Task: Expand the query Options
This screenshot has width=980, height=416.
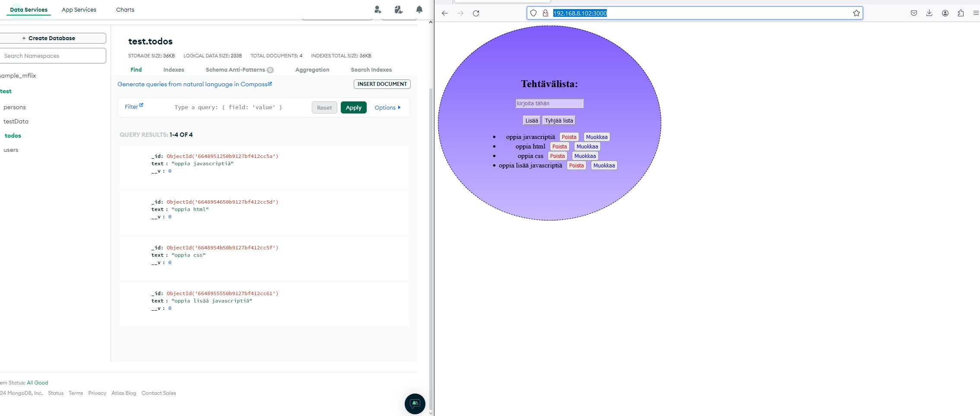Action: point(387,107)
